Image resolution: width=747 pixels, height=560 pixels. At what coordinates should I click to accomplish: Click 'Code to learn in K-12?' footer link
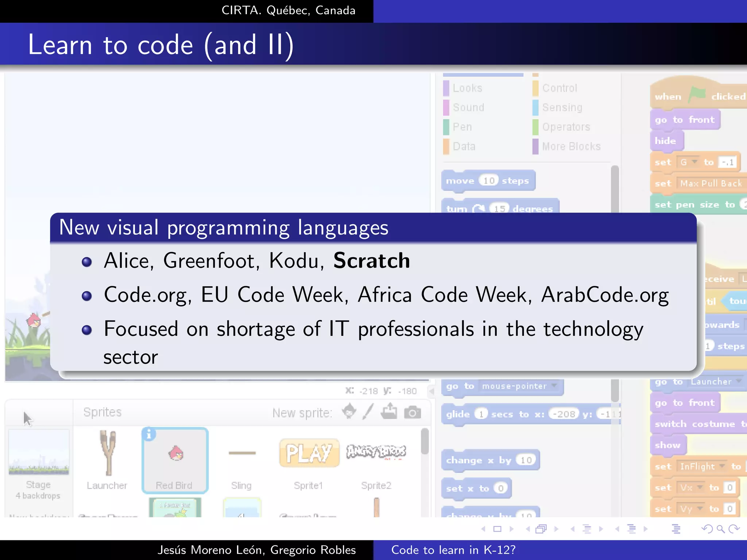(x=453, y=550)
